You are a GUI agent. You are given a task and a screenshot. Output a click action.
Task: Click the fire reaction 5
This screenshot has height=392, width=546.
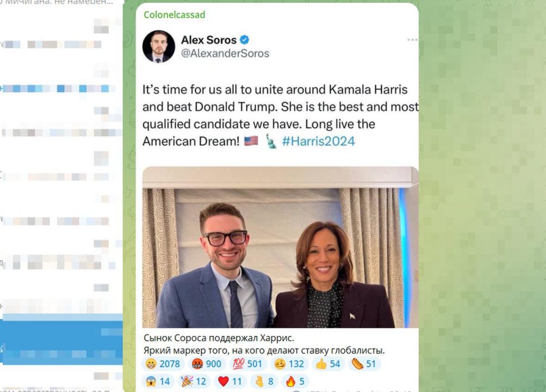click(296, 381)
